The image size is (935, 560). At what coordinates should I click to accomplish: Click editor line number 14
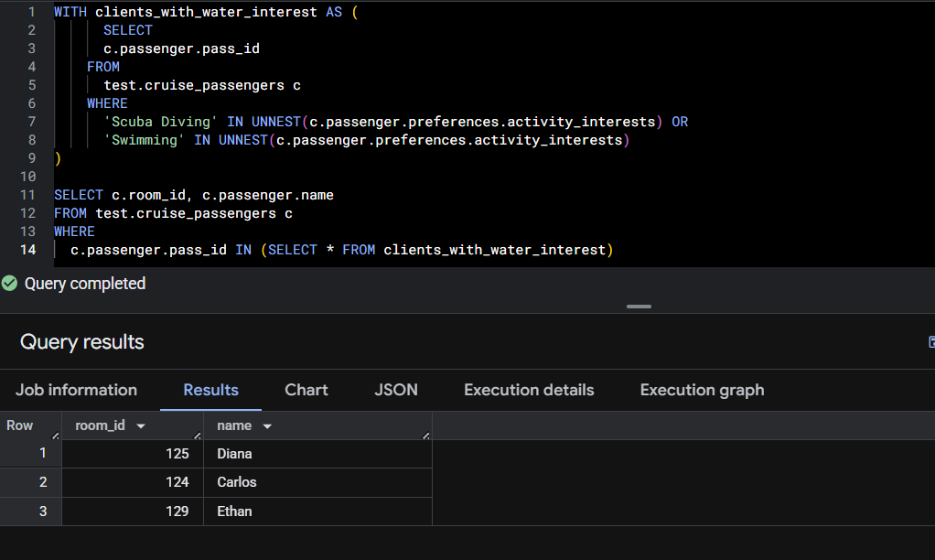tap(28, 250)
